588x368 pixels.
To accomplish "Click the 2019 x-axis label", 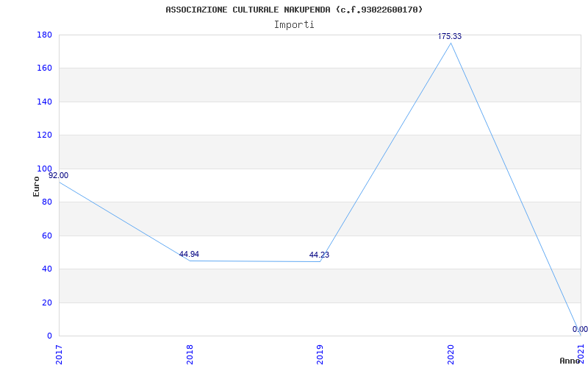I will 320,355.
